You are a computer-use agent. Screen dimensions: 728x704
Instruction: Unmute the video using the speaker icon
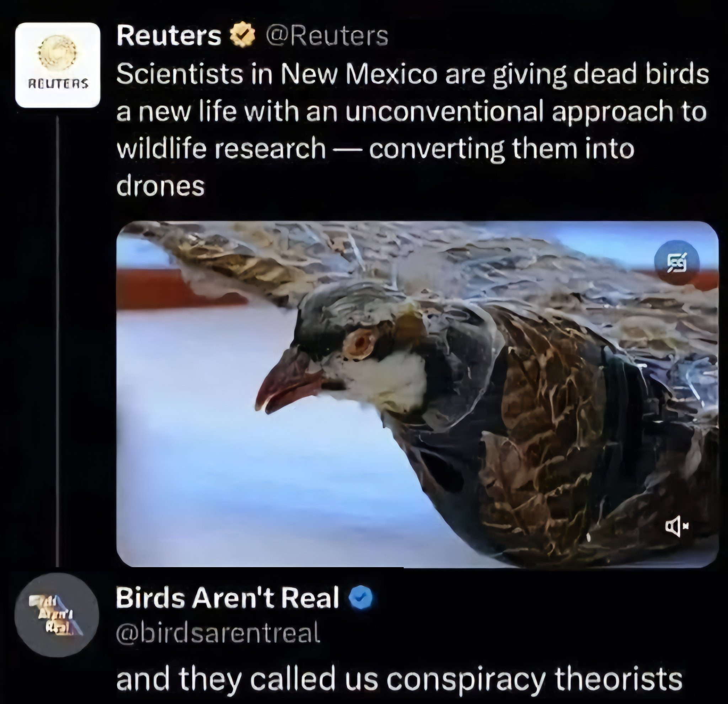pos(675,525)
